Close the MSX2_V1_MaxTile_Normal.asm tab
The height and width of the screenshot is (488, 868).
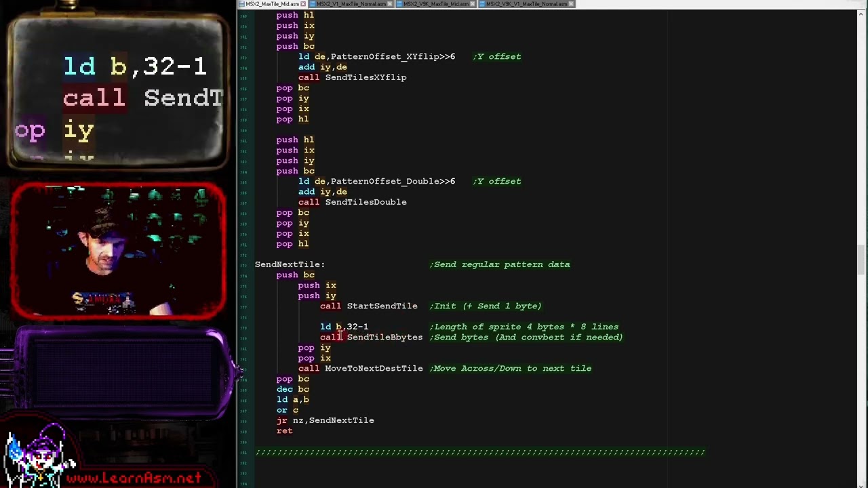[x=390, y=4]
